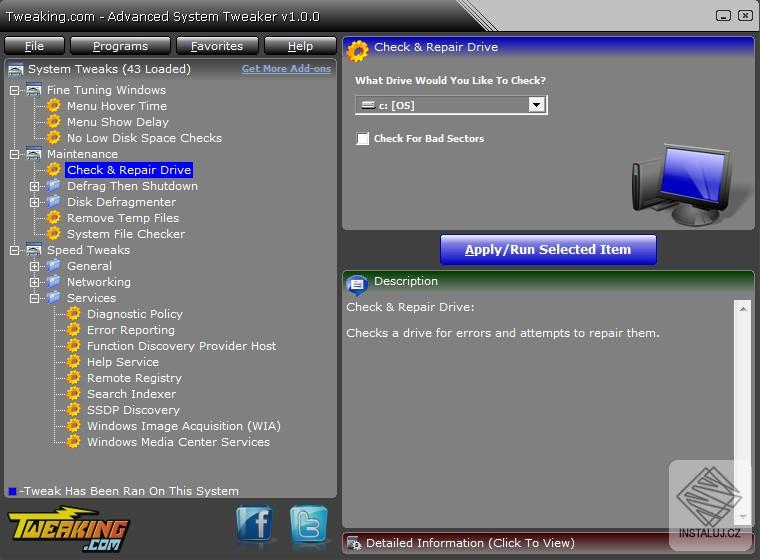This screenshot has height=560, width=760.
Task: Select Menu Hover Time tweak
Action: pos(117,106)
